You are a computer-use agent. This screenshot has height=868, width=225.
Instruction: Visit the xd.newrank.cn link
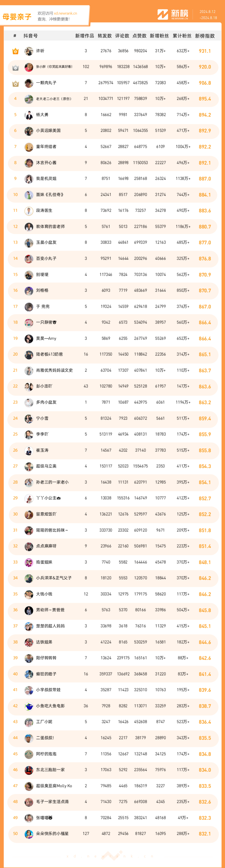point(66,14)
